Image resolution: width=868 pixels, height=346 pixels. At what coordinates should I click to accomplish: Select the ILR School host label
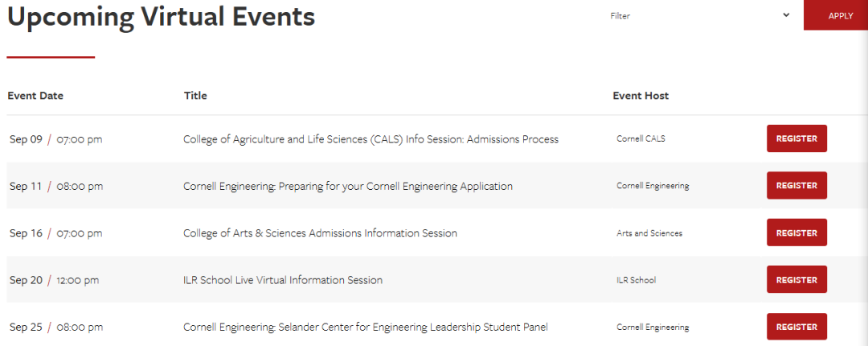[636, 280]
